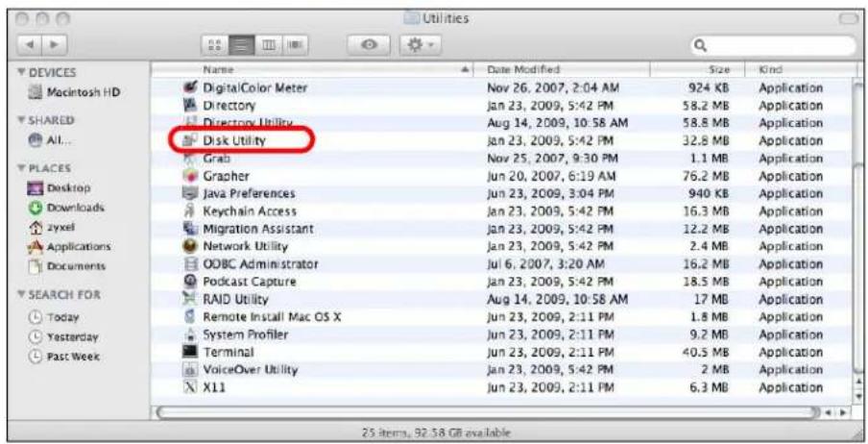
Task: Show files from Past Week
Action: [x=63, y=357]
